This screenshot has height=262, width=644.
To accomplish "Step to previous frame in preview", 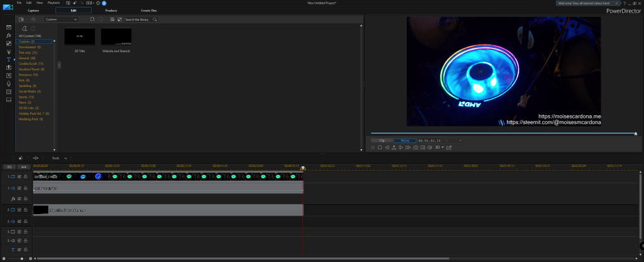I will (387, 147).
